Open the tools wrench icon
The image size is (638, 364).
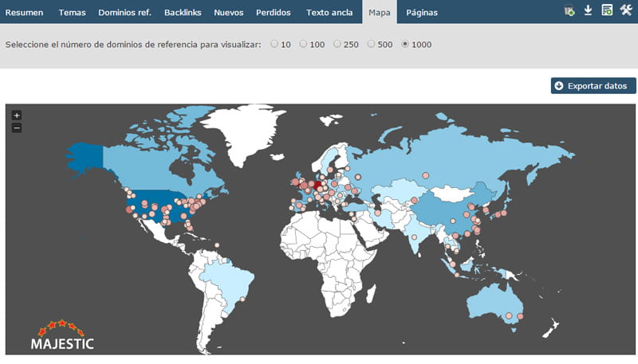pos(626,11)
